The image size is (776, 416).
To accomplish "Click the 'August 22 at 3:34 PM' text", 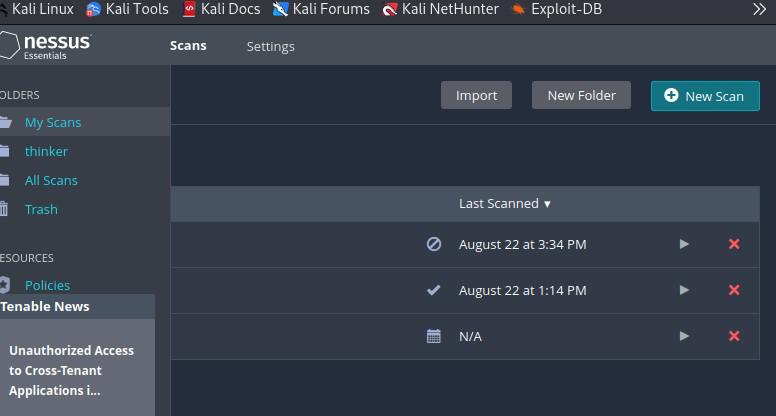I will click(x=523, y=244).
